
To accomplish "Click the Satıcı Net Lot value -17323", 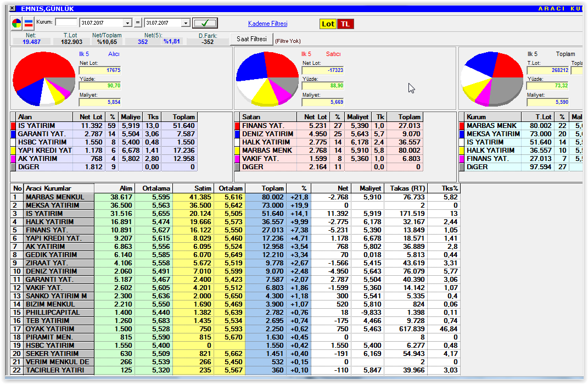I will [323, 70].
